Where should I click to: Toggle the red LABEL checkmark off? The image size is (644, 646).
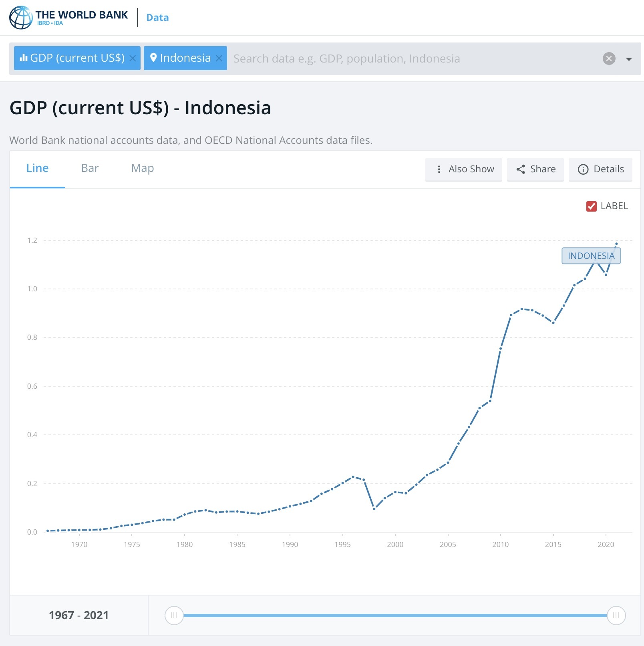click(x=592, y=206)
